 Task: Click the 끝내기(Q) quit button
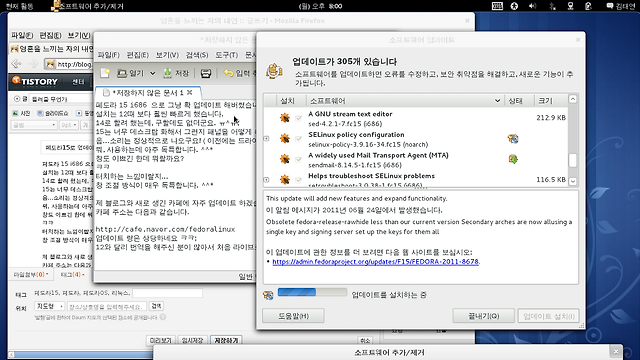pyautogui.click(x=483, y=316)
